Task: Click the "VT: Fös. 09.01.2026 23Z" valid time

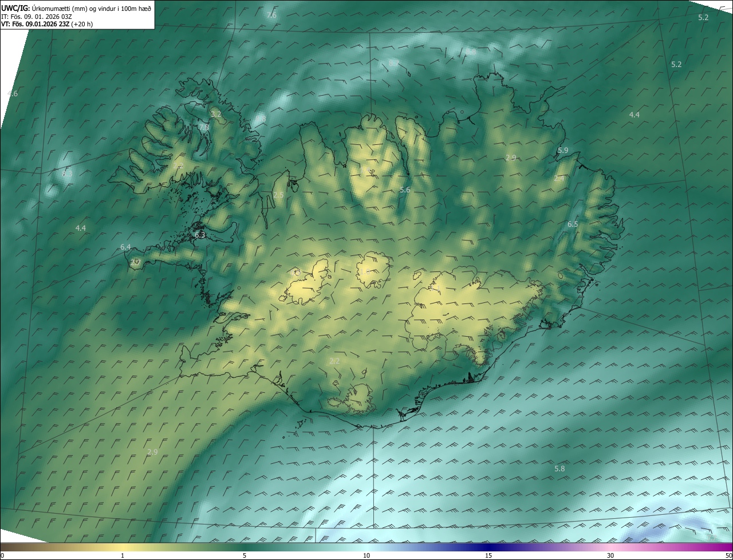Action: pyautogui.click(x=36, y=24)
